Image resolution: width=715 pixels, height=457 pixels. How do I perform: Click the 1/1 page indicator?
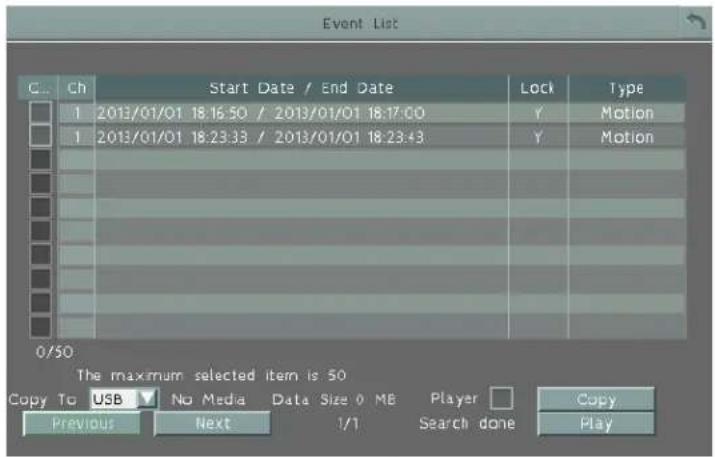[x=348, y=424]
